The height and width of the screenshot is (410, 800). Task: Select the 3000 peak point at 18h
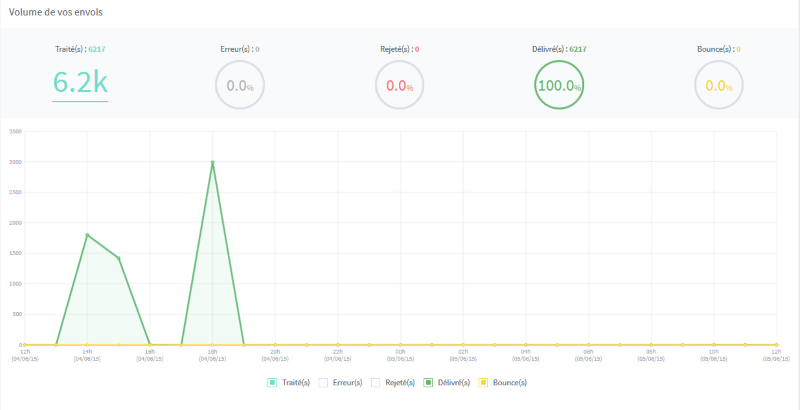pyautogui.click(x=213, y=162)
